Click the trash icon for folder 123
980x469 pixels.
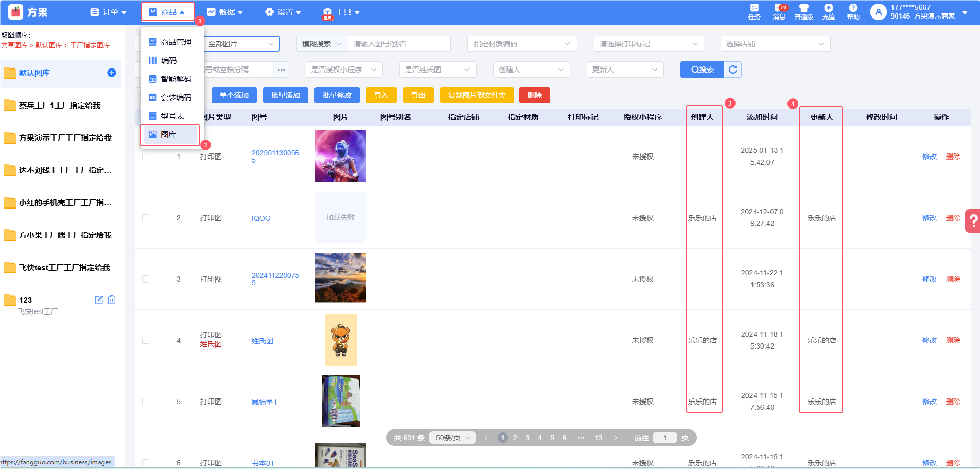(112, 300)
